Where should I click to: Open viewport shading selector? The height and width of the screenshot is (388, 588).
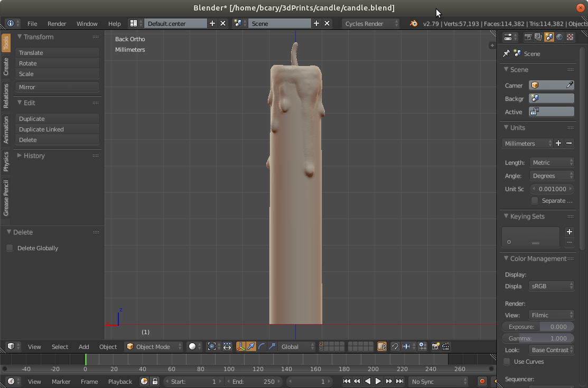click(194, 346)
